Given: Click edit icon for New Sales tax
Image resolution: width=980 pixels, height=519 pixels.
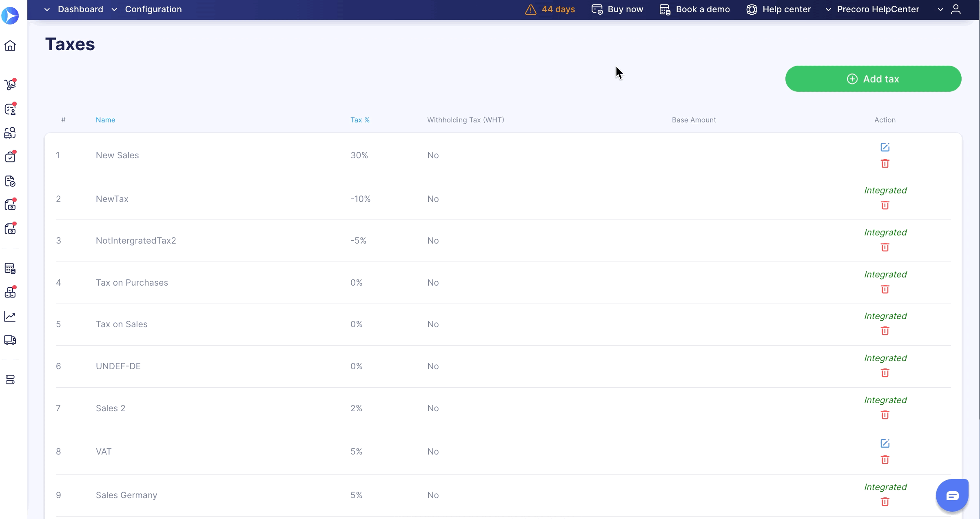Looking at the screenshot, I should pyautogui.click(x=885, y=147).
